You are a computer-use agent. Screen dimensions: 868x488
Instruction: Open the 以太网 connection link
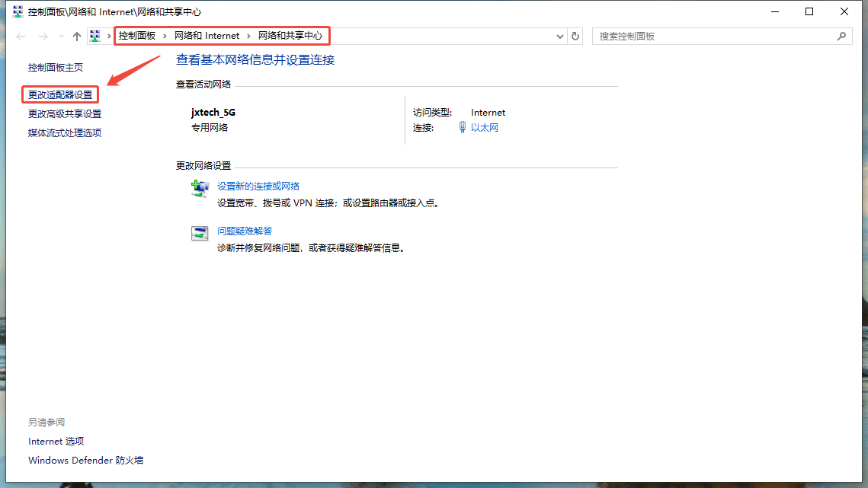(x=484, y=128)
